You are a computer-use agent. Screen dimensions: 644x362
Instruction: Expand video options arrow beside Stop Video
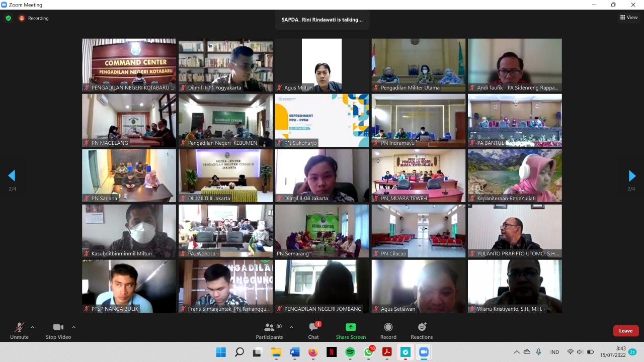[73, 327]
